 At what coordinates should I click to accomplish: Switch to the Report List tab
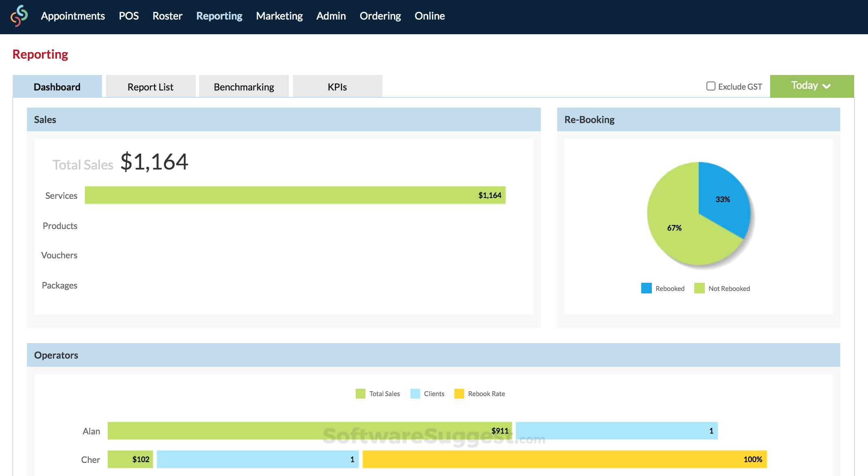[x=150, y=86]
